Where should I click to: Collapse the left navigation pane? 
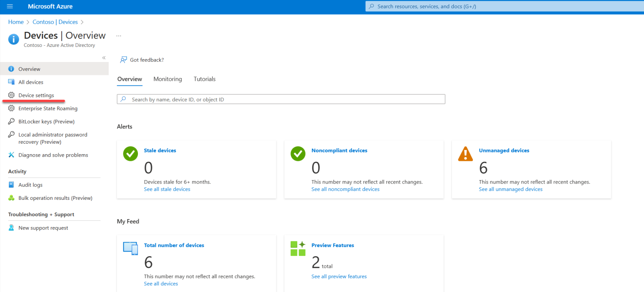(103, 58)
